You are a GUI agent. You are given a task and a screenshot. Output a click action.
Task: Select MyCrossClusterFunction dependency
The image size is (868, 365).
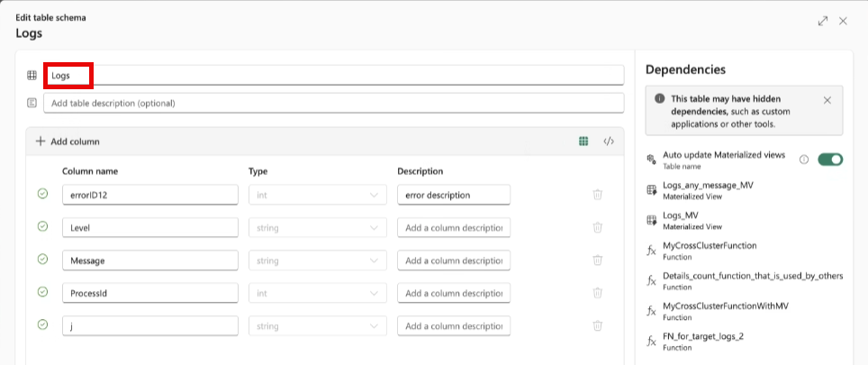[x=709, y=245]
